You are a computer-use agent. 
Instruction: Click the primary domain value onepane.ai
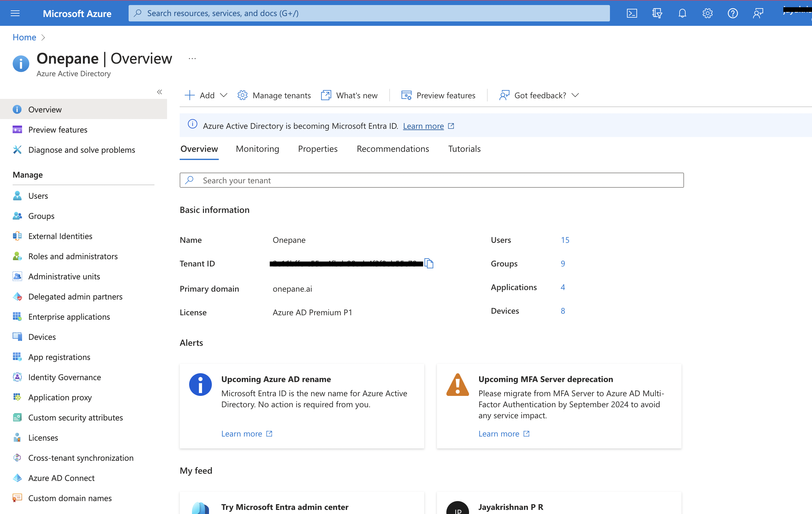(x=292, y=289)
